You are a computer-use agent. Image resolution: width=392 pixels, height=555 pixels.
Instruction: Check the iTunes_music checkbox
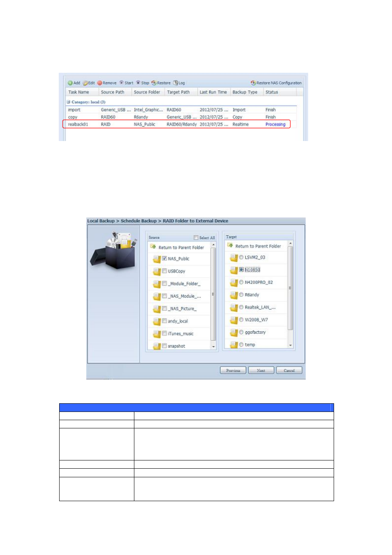[x=164, y=333]
